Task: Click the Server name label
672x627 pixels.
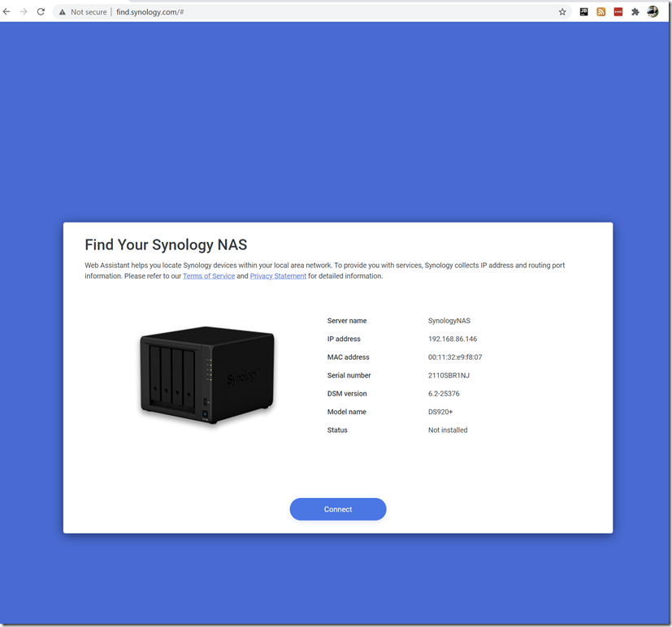Action: pos(347,321)
